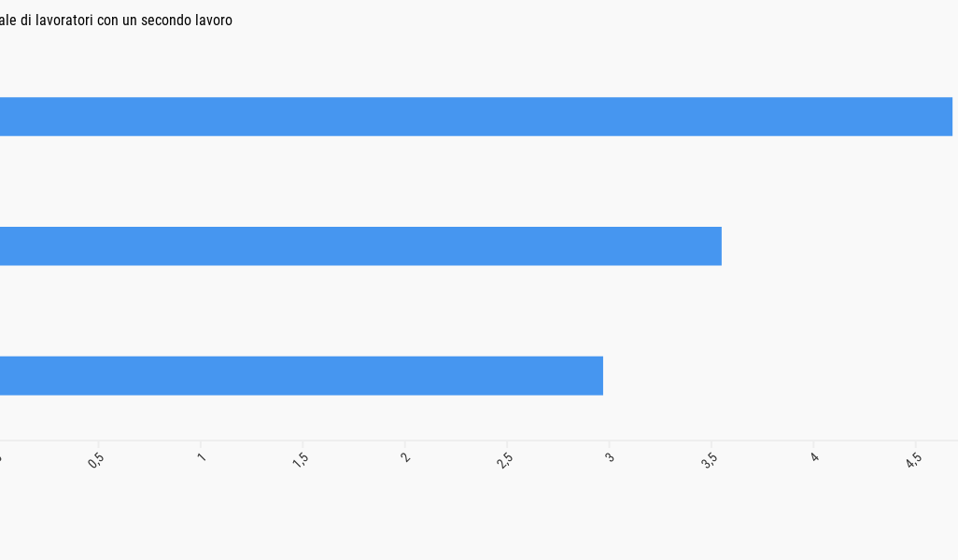Click the tick mark above the 3 label
Viewport: 958px width, 560px height.
pyautogui.click(x=610, y=444)
